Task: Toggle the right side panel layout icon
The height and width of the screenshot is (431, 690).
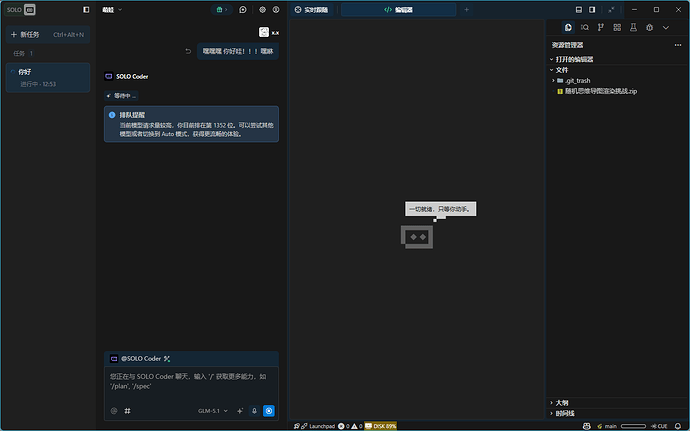Action: tap(592, 10)
